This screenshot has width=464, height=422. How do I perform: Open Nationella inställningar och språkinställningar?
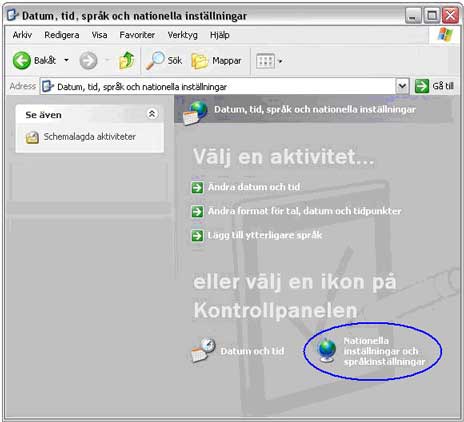tap(384, 351)
